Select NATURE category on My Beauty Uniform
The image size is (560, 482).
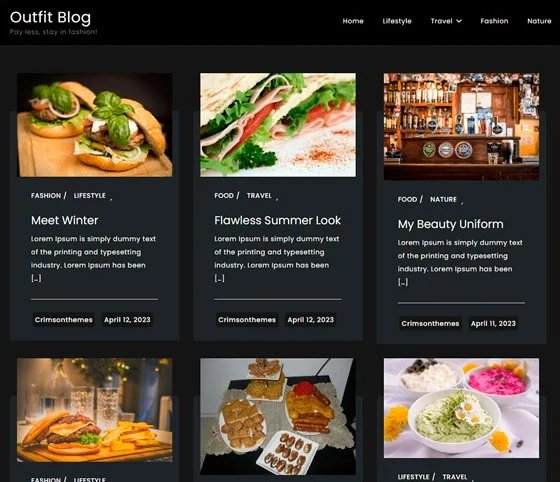(x=443, y=200)
